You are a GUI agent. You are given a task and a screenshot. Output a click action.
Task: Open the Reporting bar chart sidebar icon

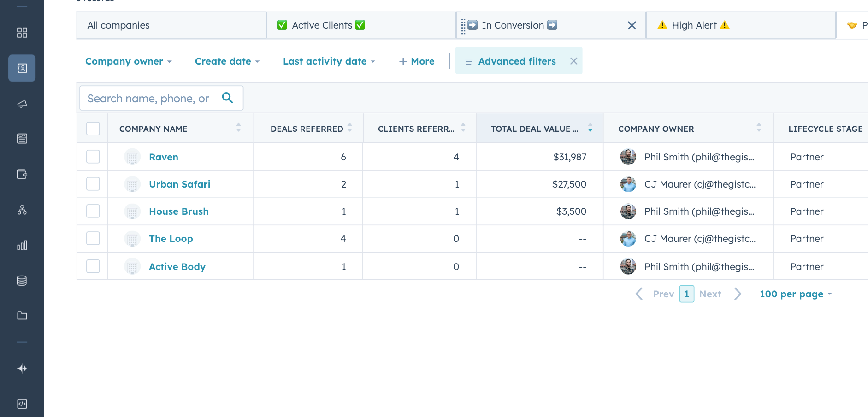pos(22,245)
